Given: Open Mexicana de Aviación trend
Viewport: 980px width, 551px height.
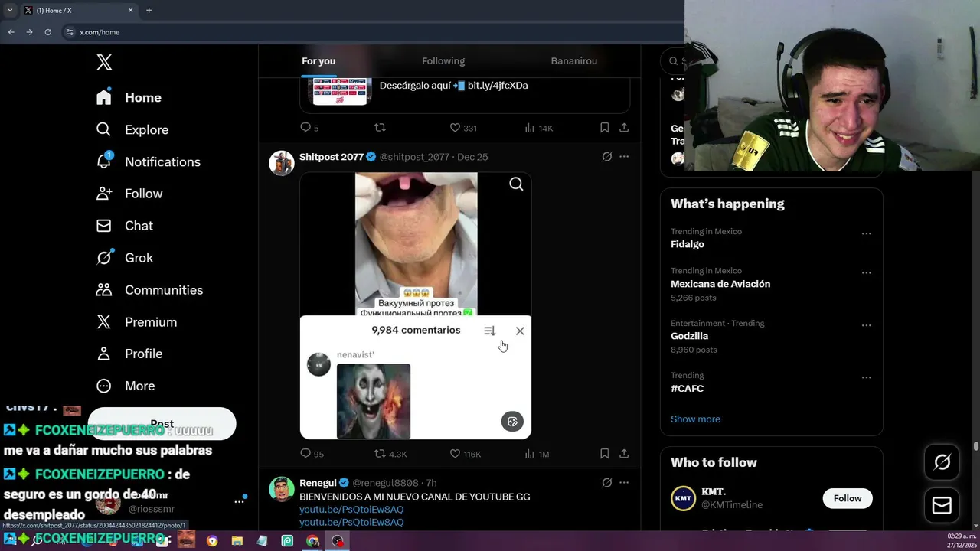Looking at the screenshot, I should coord(720,284).
